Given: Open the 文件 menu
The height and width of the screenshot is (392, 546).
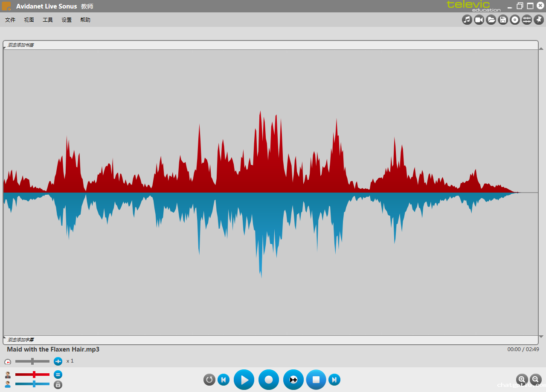Looking at the screenshot, I should tap(10, 20).
